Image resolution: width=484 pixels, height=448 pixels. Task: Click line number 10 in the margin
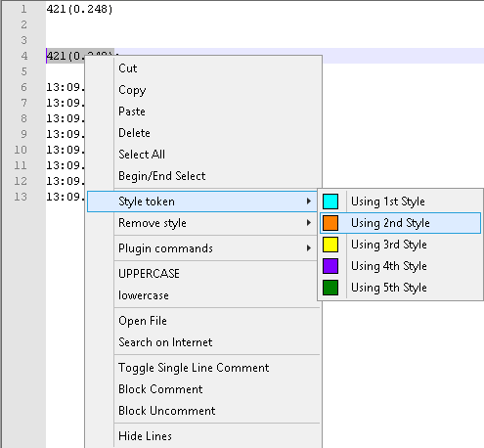21,150
